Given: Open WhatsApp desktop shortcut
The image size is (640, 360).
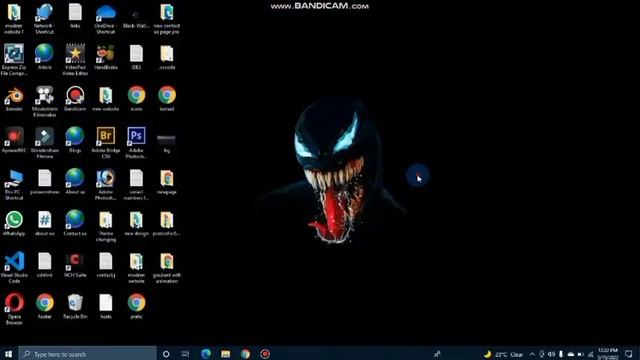Looking at the screenshot, I should coord(14,223).
